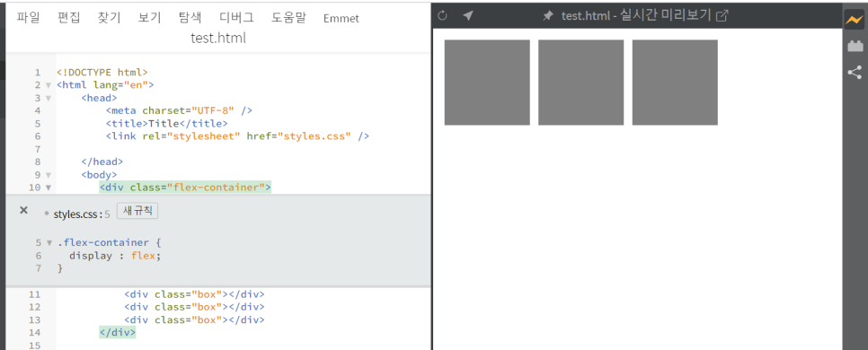The height and width of the screenshot is (350, 868).
Task: Click the share icon in right sidebar
Action: [x=855, y=73]
